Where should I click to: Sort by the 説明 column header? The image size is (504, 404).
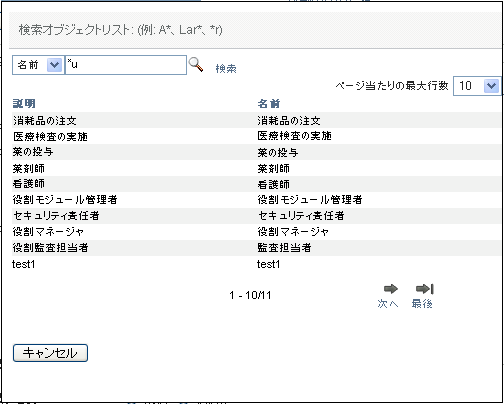pos(24,104)
